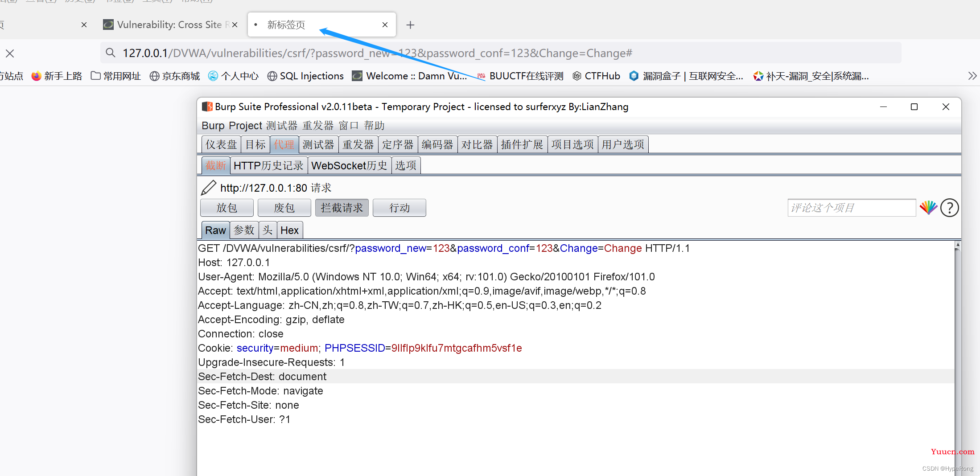Open the 补天-漏洞 bookmark

click(x=811, y=76)
